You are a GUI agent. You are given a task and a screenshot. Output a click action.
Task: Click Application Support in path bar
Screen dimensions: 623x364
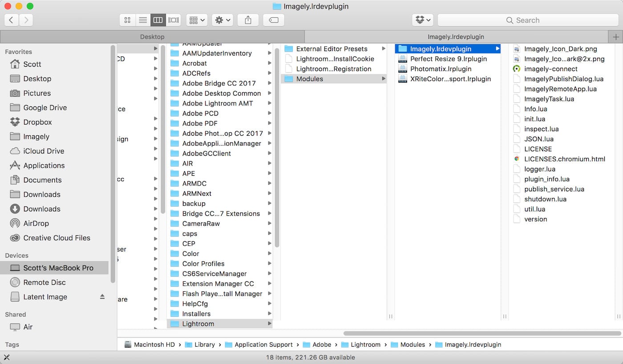[259, 344]
